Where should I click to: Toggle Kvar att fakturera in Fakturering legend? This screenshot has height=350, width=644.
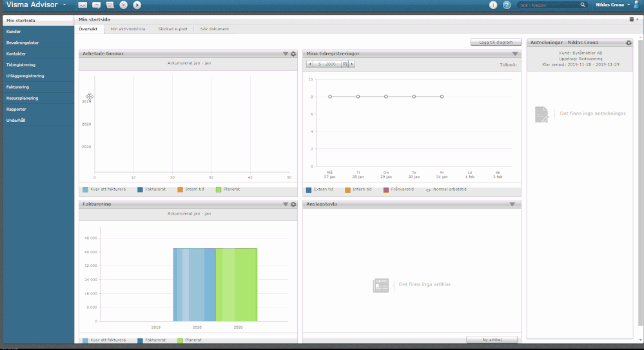click(x=104, y=340)
